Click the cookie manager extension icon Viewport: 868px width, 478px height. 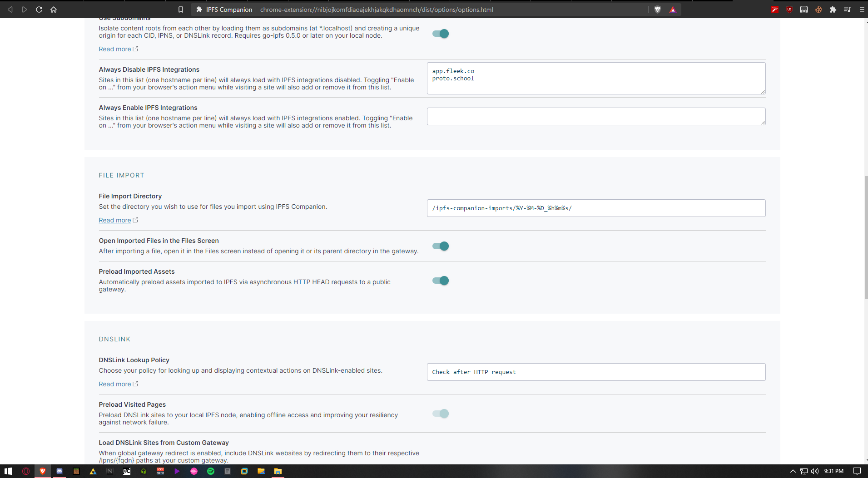[x=818, y=9]
